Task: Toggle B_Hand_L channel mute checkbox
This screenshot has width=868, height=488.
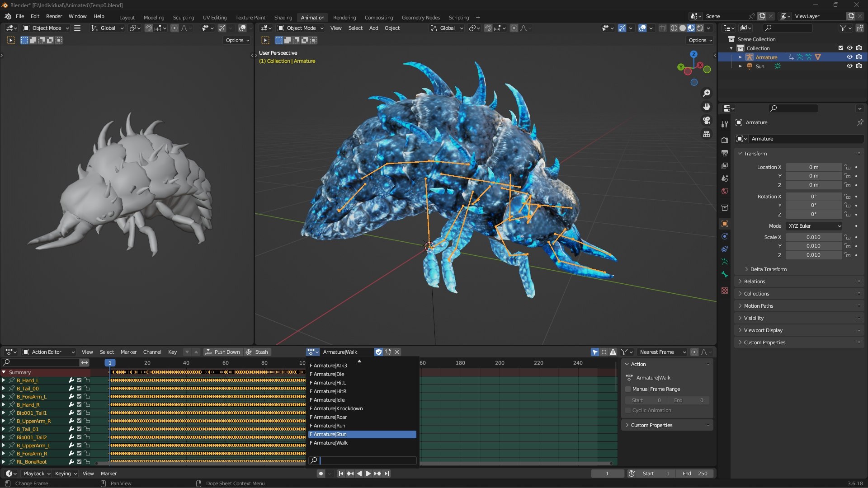Action: point(79,380)
